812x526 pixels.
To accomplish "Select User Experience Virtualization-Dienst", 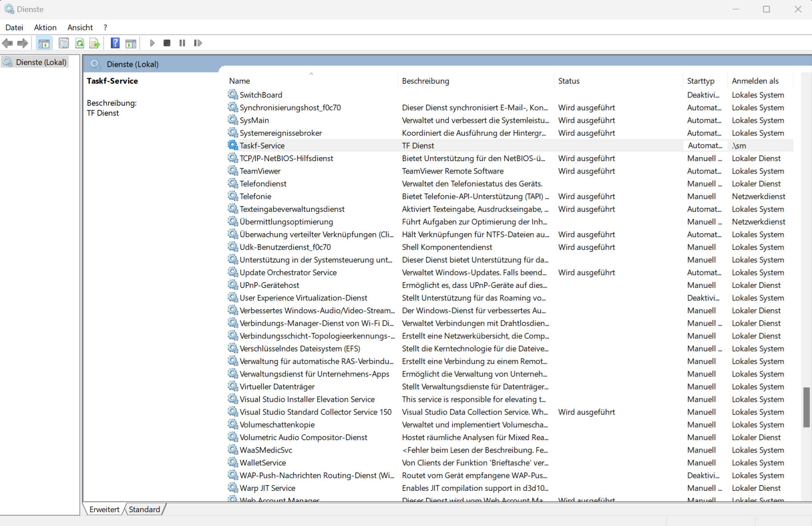I will tap(304, 298).
